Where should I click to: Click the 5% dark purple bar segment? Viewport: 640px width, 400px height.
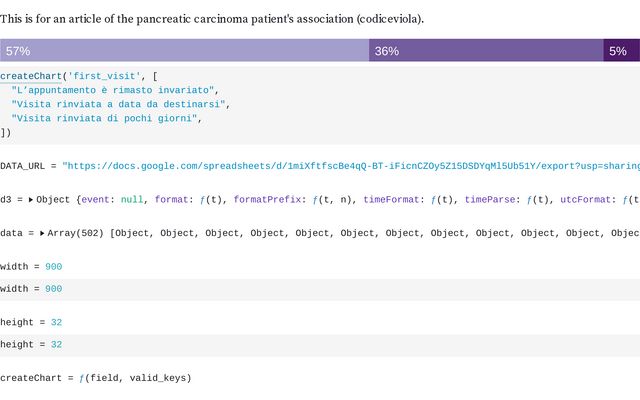click(x=621, y=50)
